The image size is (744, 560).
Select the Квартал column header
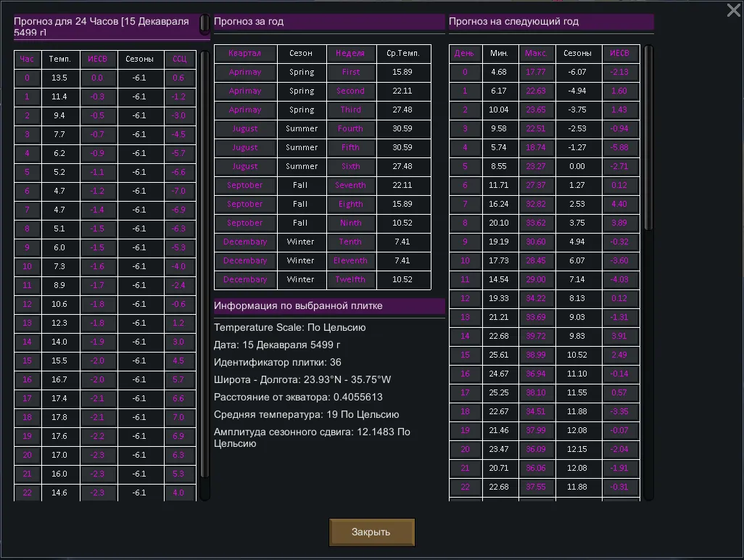pos(244,53)
